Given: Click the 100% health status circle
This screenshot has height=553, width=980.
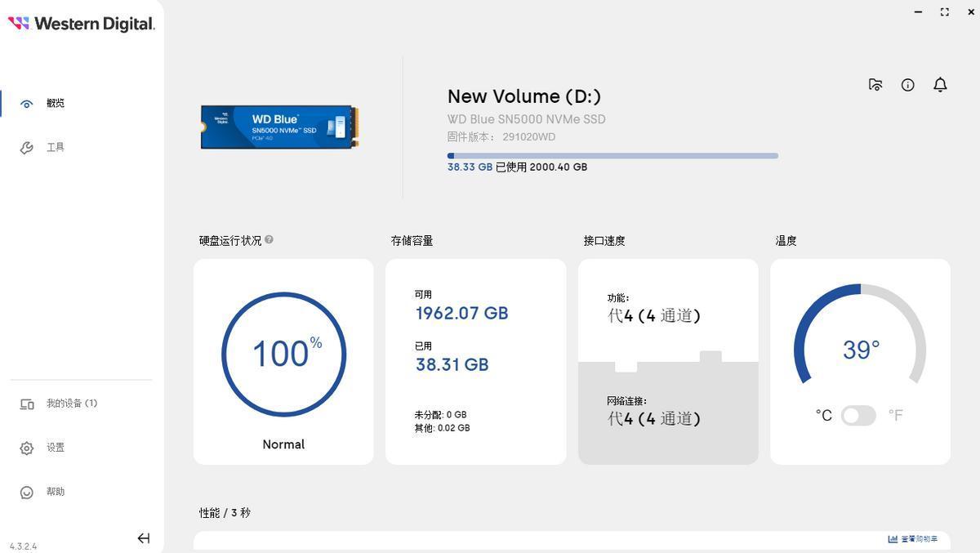Looking at the screenshot, I should (x=283, y=355).
